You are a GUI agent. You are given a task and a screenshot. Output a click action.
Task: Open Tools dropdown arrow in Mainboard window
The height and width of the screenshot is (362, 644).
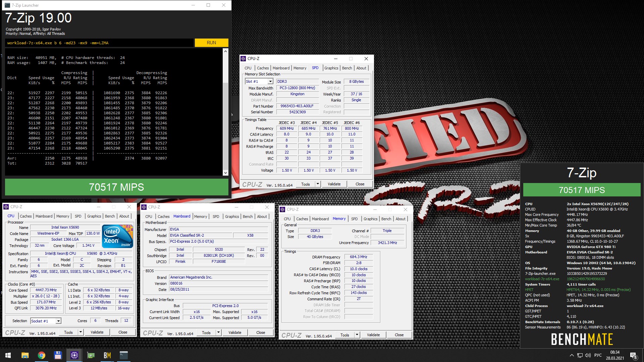(x=218, y=333)
